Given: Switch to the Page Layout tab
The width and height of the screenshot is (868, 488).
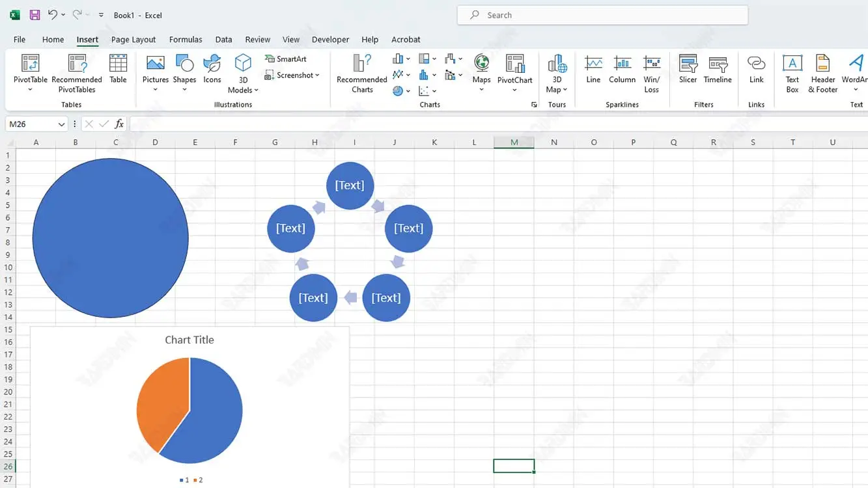Looking at the screenshot, I should pos(133,40).
